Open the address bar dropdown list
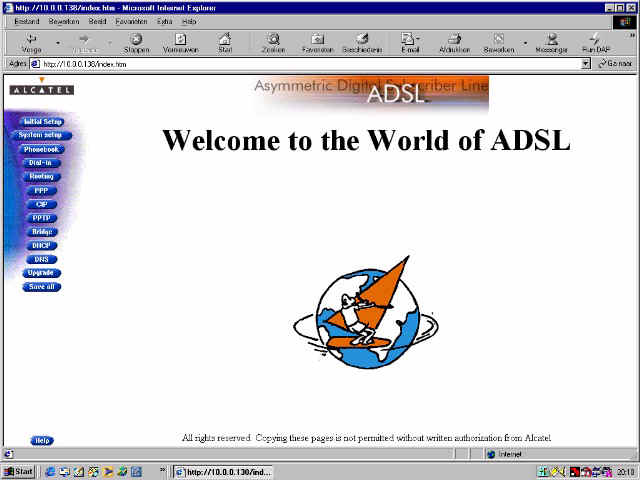Viewport: 640px width, 480px height. point(586,64)
